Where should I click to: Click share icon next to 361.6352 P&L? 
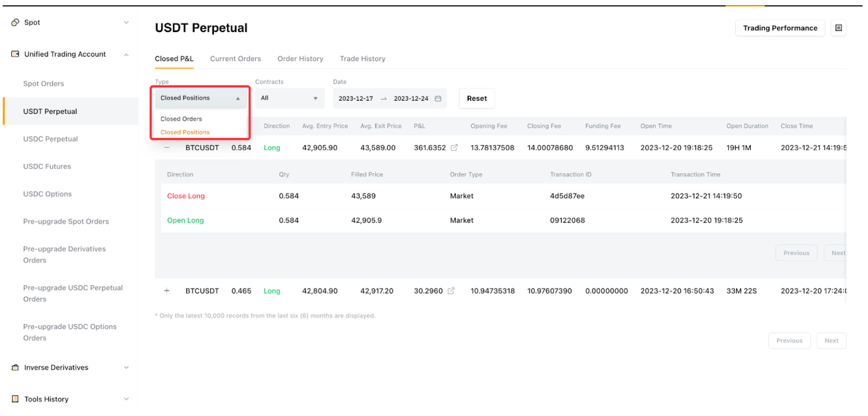click(454, 148)
